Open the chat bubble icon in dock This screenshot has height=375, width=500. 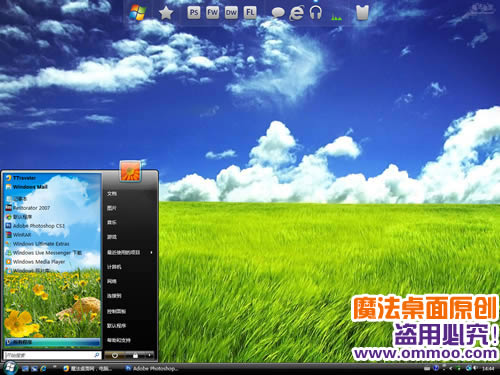click(278, 13)
